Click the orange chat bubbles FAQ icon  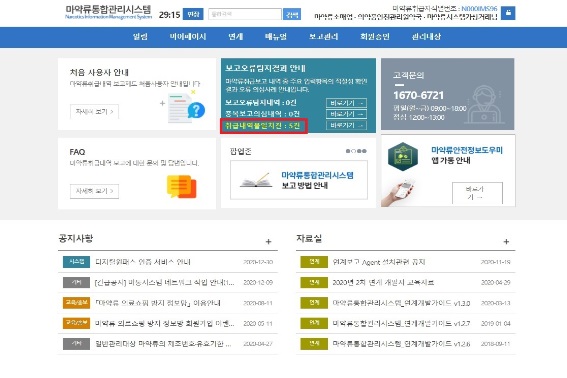click(182, 187)
